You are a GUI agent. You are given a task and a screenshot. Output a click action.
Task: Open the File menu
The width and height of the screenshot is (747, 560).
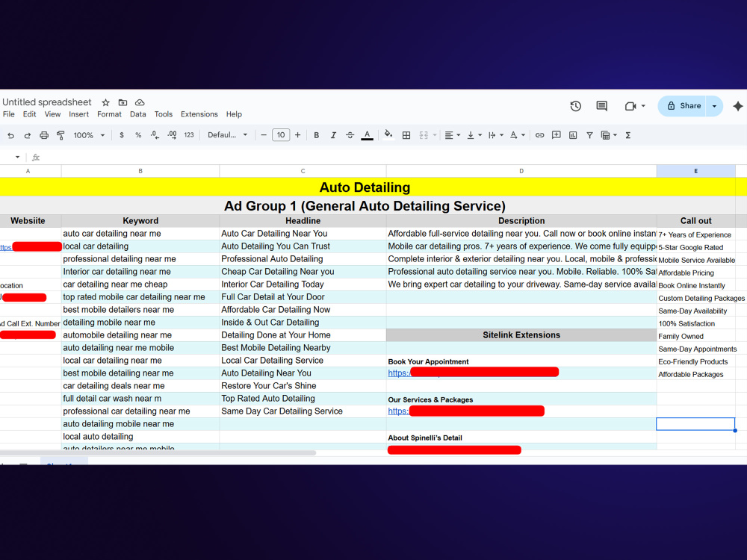8,114
